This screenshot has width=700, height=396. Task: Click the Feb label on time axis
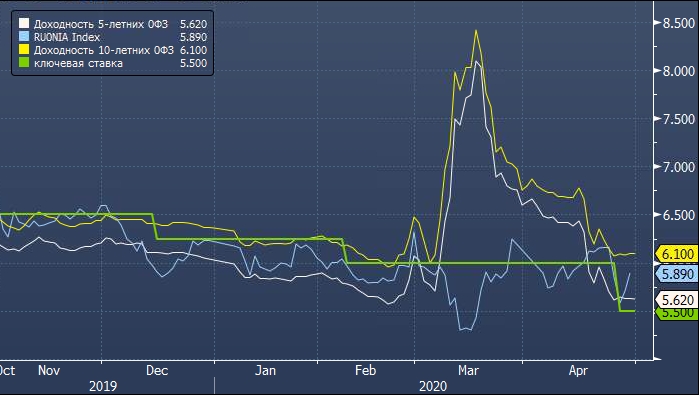point(366,371)
